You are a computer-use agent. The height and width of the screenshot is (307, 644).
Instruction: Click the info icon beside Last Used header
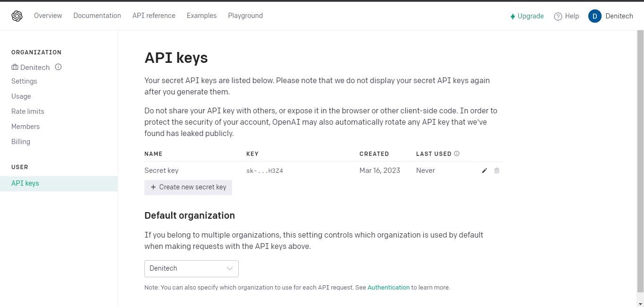456,153
